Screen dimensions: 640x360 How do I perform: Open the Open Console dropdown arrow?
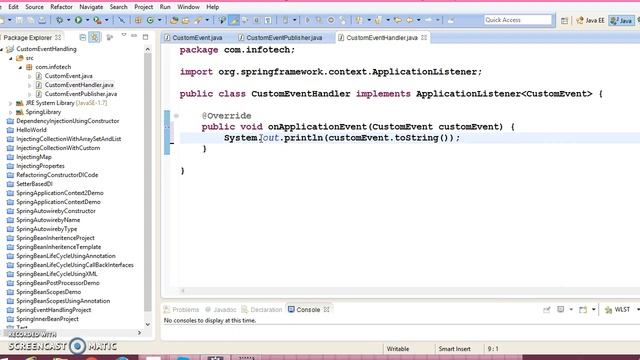coord(593,310)
